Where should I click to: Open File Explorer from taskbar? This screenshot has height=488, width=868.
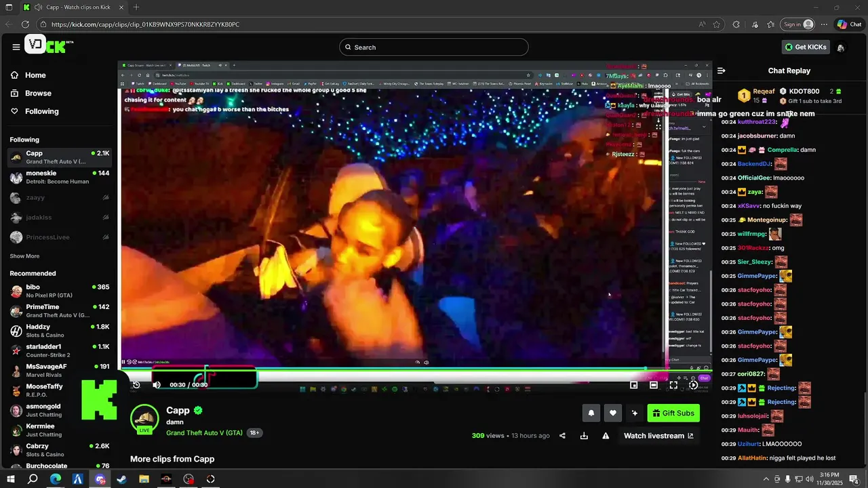point(144,479)
